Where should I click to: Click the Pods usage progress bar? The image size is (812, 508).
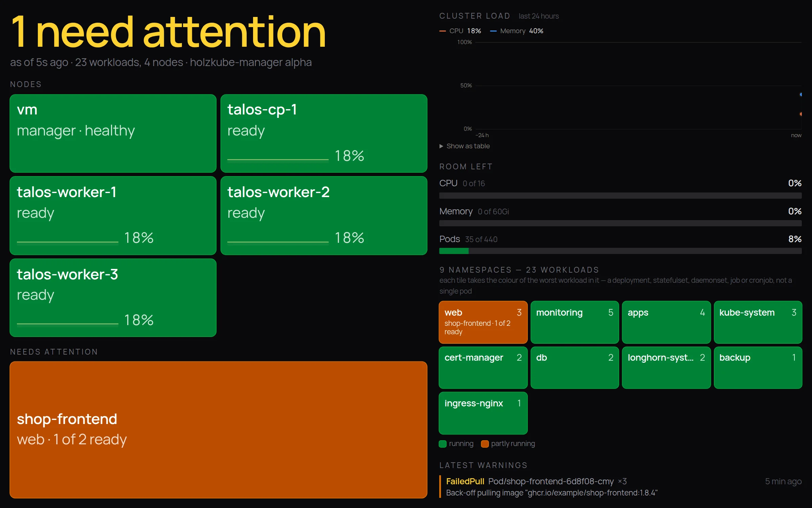point(620,251)
